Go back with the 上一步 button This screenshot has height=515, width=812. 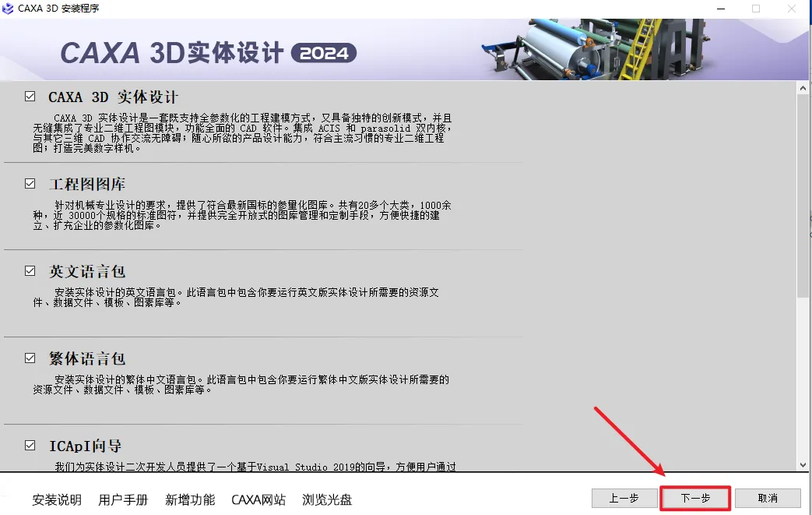point(624,499)
